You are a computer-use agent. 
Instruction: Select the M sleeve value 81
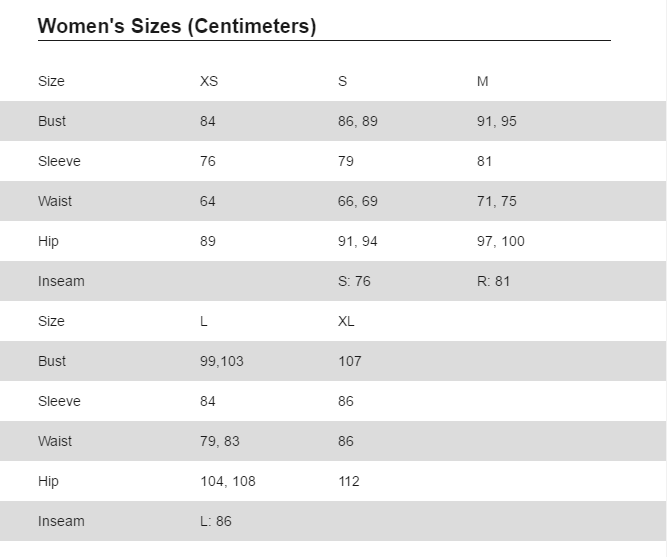485,161
